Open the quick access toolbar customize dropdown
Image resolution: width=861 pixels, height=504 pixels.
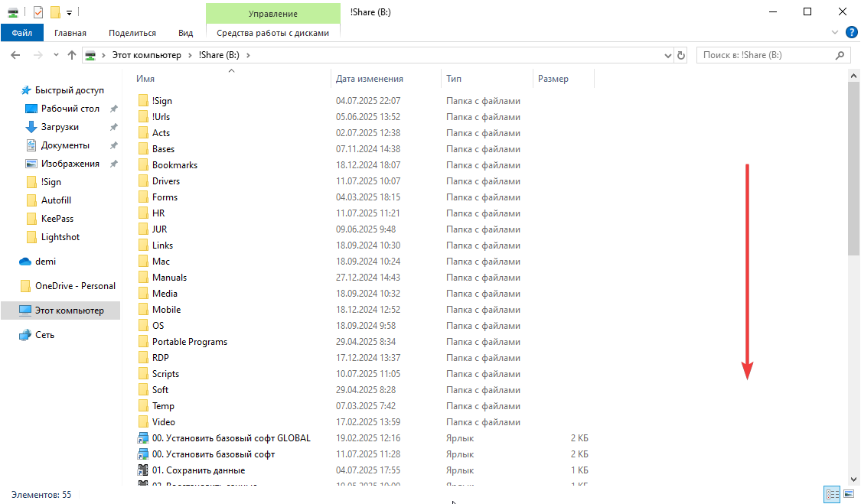pos(69,12)
